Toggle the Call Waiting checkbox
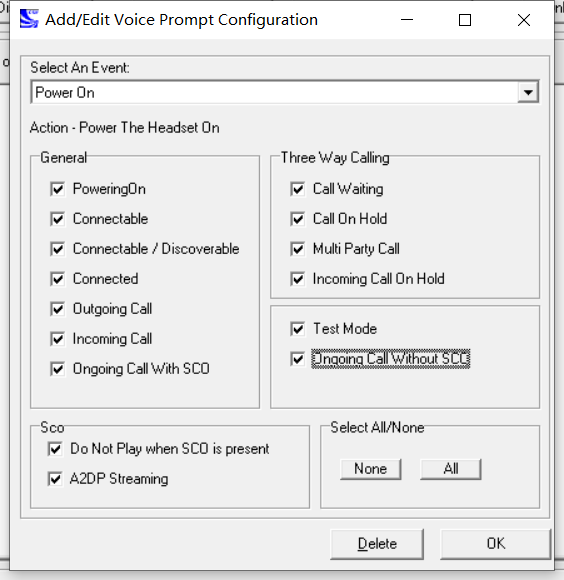The height and width of the screenshot is (580, 564). (298, 189)
